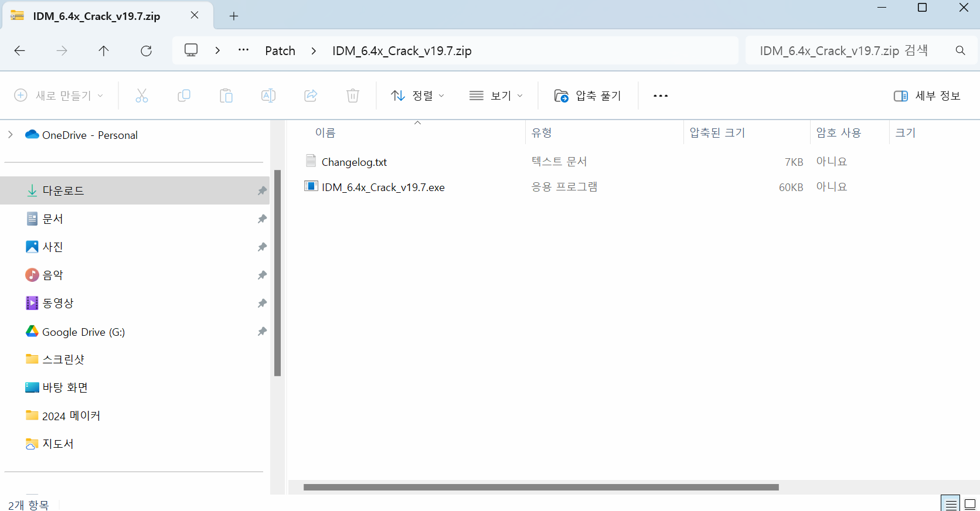Click the Changelog.txt document icon
The width and height of the screenshot is (980, 511).
click(311, 160)
